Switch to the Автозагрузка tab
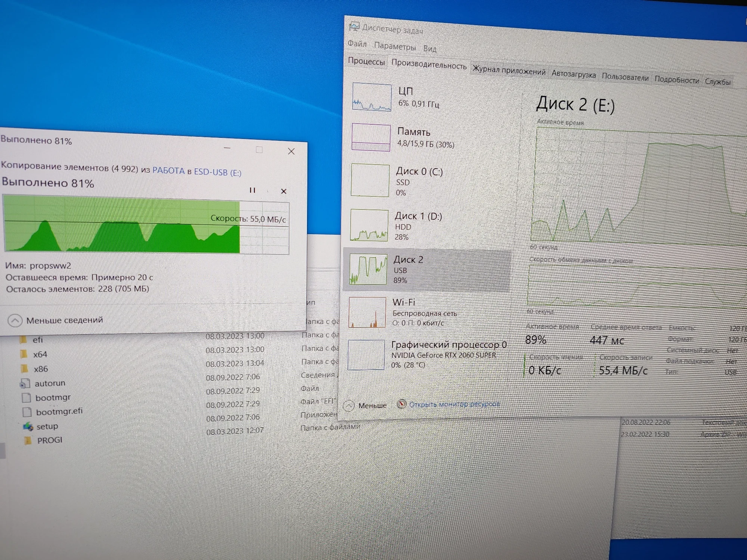The height and width of the screenshot is (560, 747). pos(574,74)
